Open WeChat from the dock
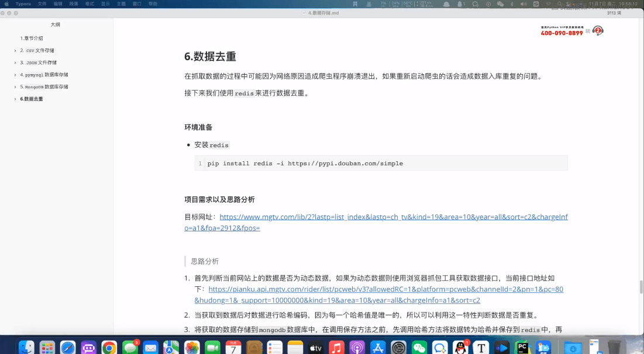644x354 pixels. pyautogui.click(x=419, y=348)
